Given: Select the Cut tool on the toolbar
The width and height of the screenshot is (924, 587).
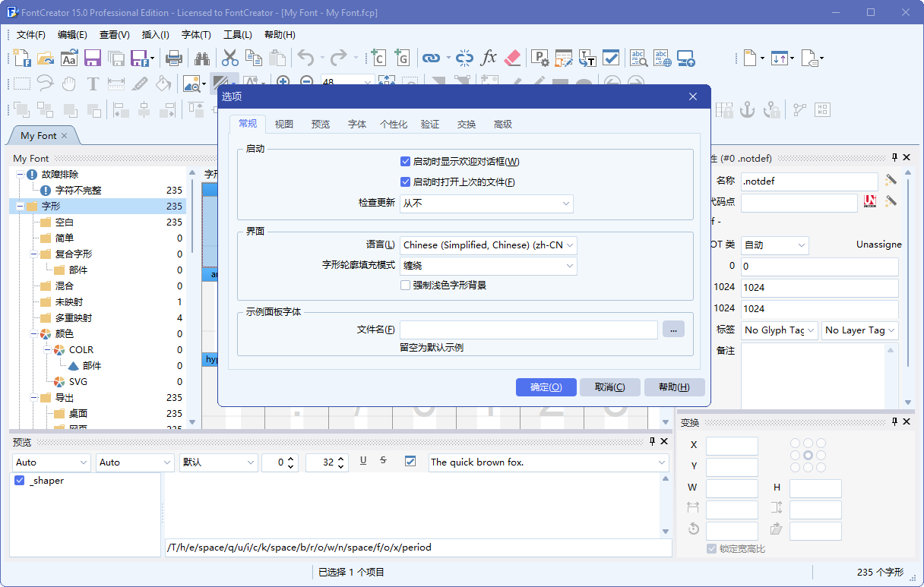Looking at the screenshot, I should 230,58.
